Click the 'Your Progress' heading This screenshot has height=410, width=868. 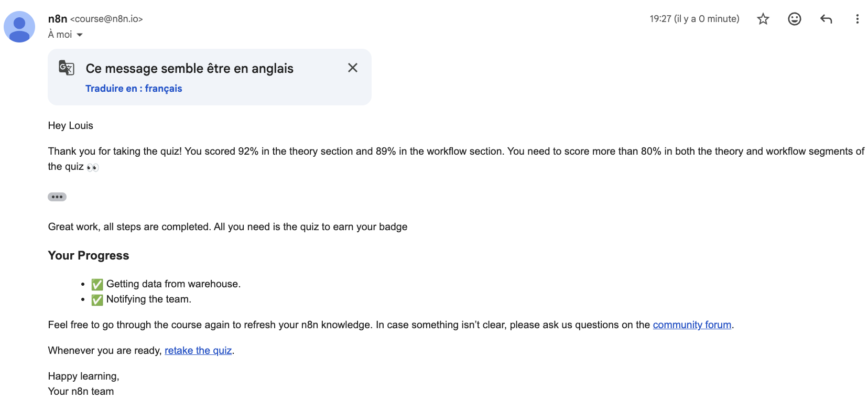click(89, 255)
